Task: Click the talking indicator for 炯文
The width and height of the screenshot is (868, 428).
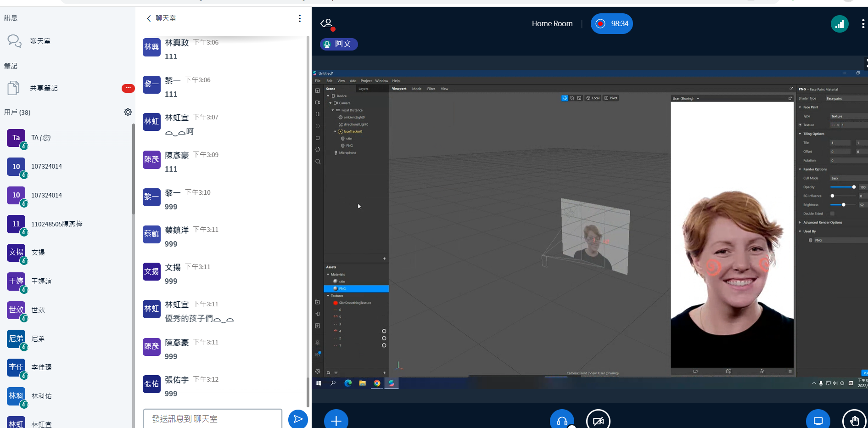Action: tap(339, 44)
